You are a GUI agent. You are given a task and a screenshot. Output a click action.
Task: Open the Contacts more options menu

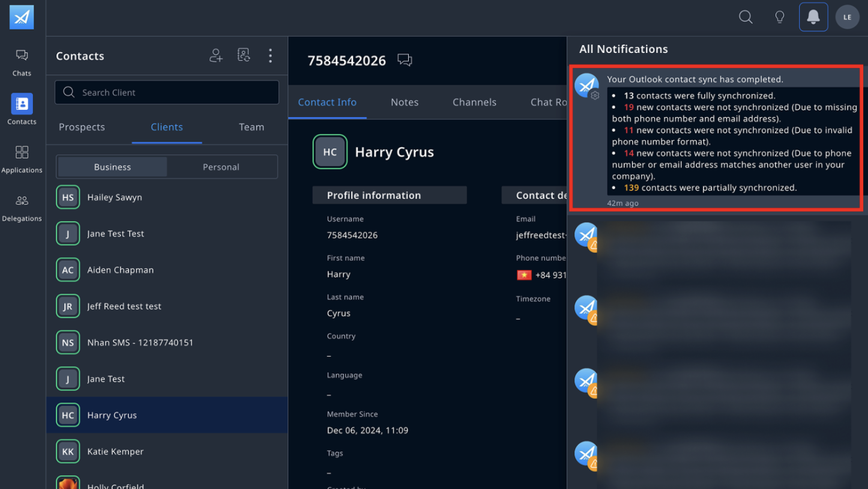(x=270, y=55)
